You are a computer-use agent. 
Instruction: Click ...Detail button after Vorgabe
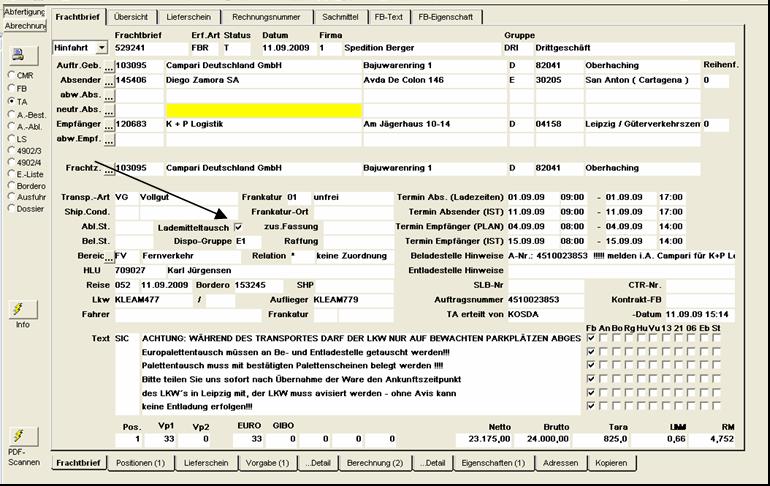[318, 463]
